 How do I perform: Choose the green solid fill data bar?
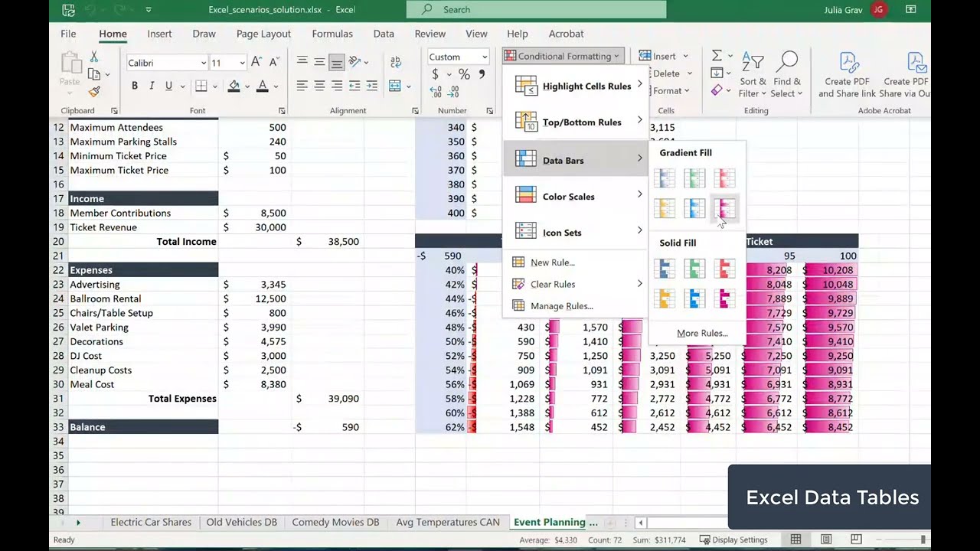(694, 269)
